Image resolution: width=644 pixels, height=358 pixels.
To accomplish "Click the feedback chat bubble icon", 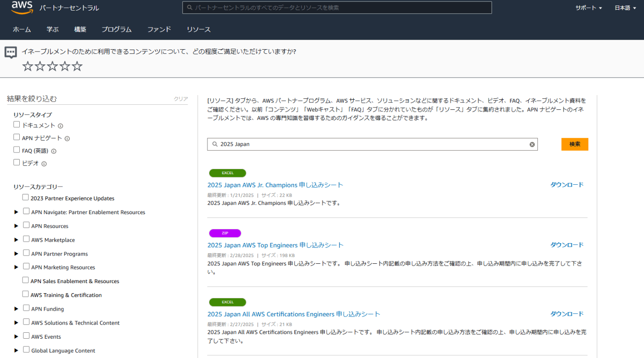I will coord(11,52).
